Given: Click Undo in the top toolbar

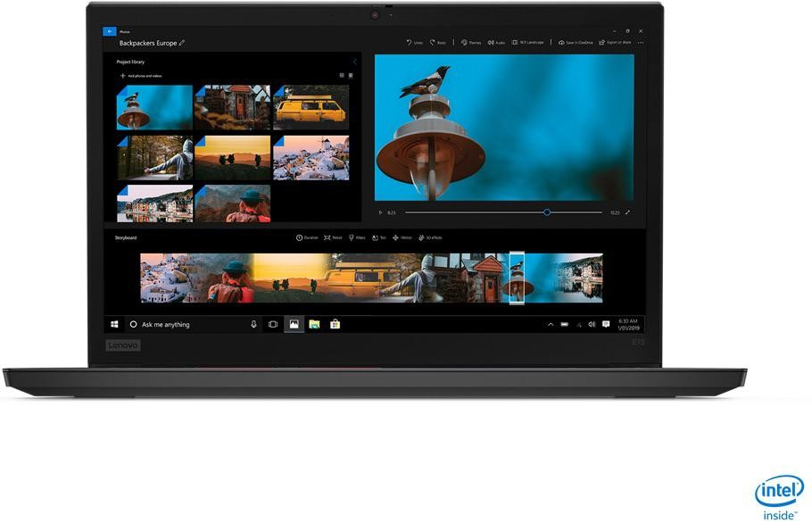Looking at the screenshot, I should pyautogui.click(x=415, y=42).
